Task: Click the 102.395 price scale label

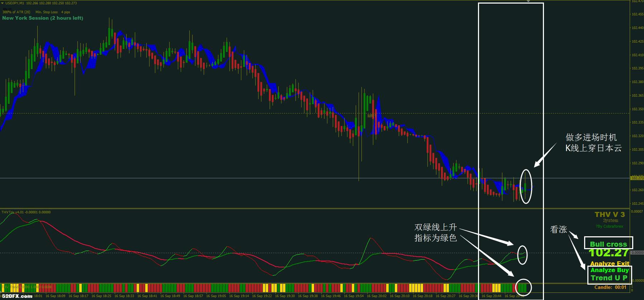Action: click(637, 68)
